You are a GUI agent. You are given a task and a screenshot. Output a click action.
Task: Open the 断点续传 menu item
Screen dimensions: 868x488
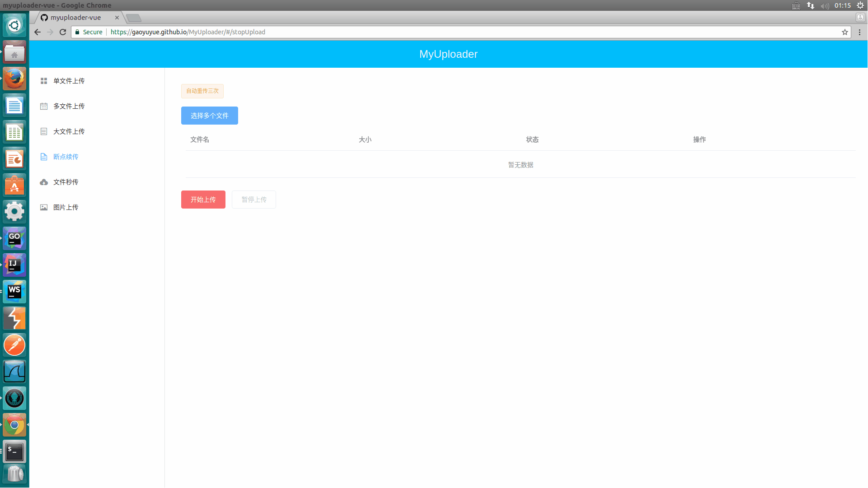coord(66,157)
